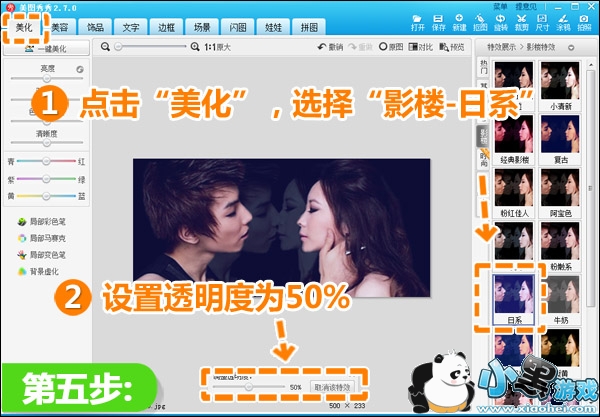Save the picture using 保存
The height and width of the screenshot is (417, 600).
point(438,23)
